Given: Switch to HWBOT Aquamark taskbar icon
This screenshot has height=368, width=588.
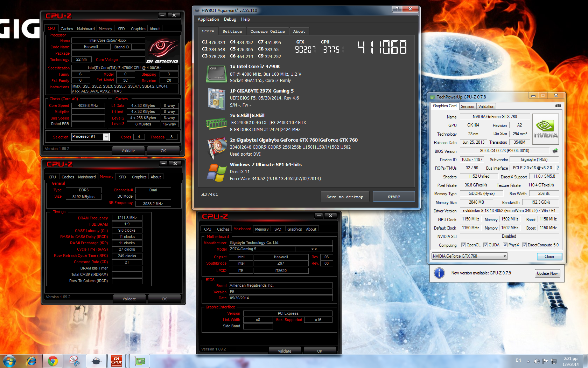Looking at the screenshot, I should [96, 361].
